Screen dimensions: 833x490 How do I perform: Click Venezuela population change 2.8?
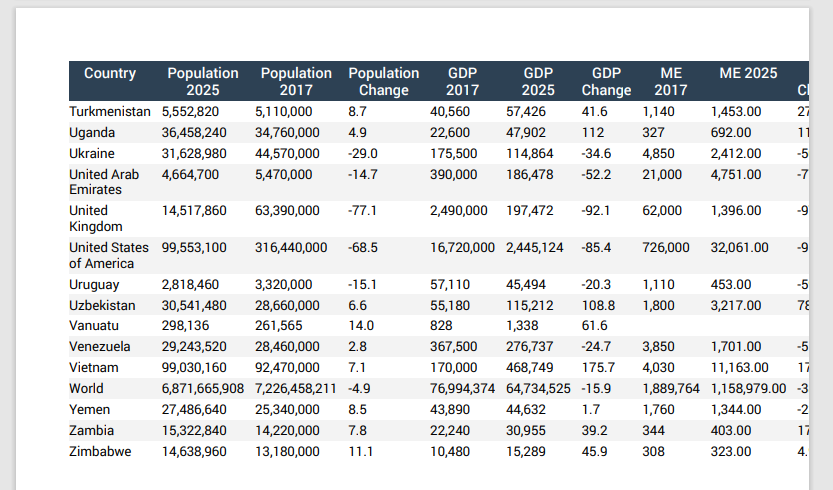click(x=358, y=347)
